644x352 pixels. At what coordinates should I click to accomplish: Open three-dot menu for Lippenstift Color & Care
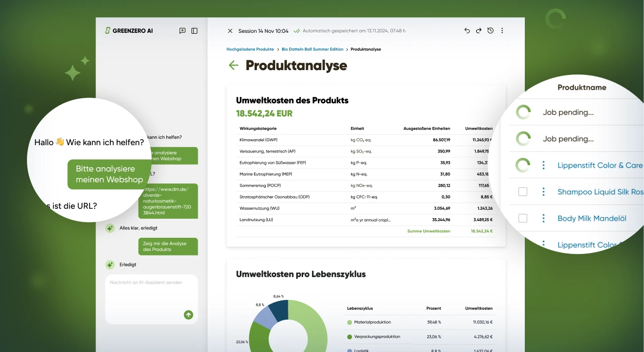click(x=543, y=165)
